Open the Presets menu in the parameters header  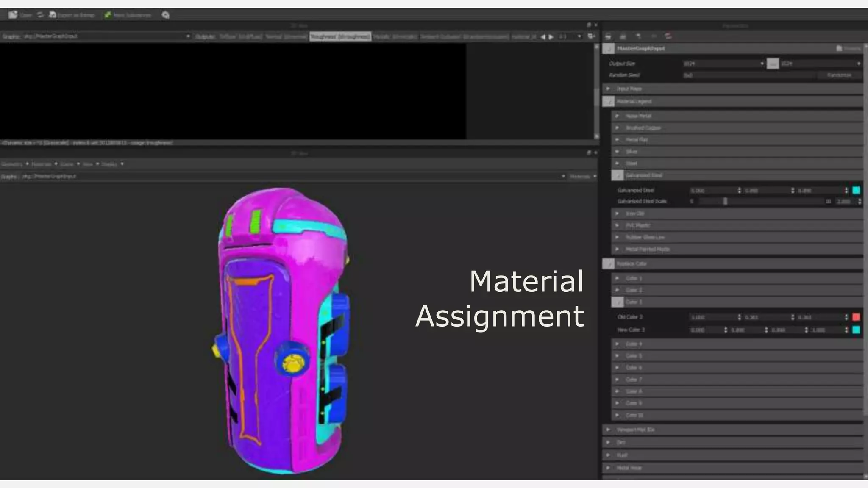[849, 48]
